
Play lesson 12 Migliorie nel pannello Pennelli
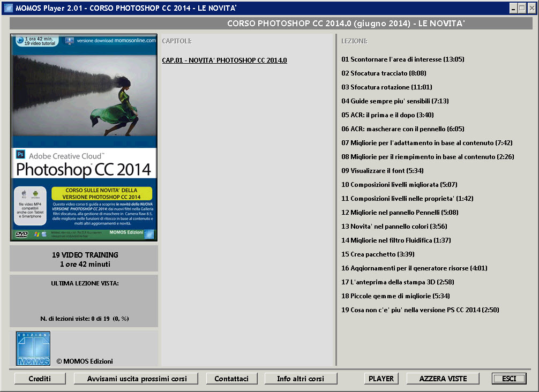click(400, 212)
